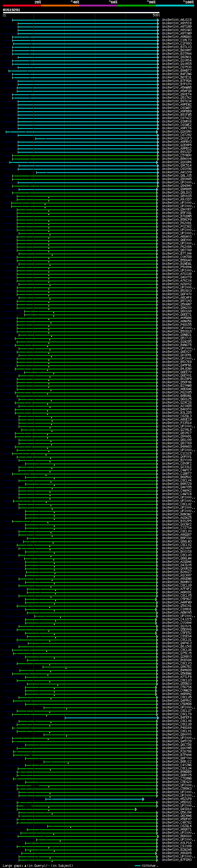The width and height of the screenshot is (197, 868).
Task: Select hit label UniRef100_Q1KUM0
Action: tap(177, 132)
